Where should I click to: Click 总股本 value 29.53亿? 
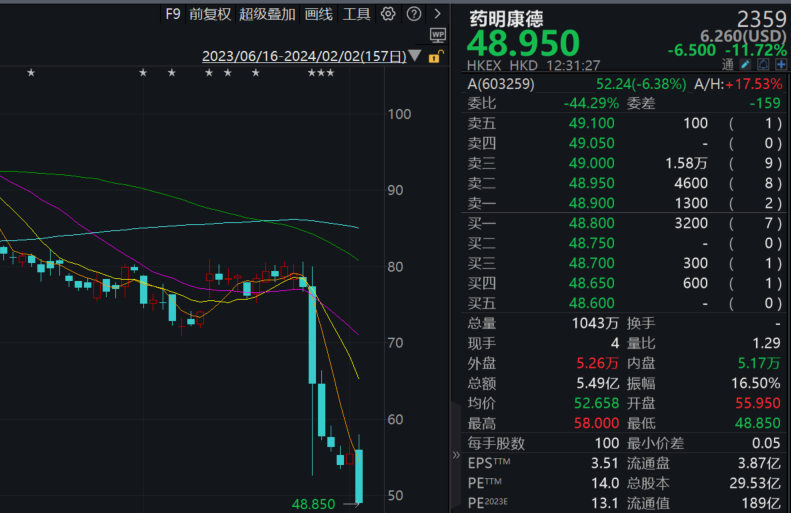[755, 483]
